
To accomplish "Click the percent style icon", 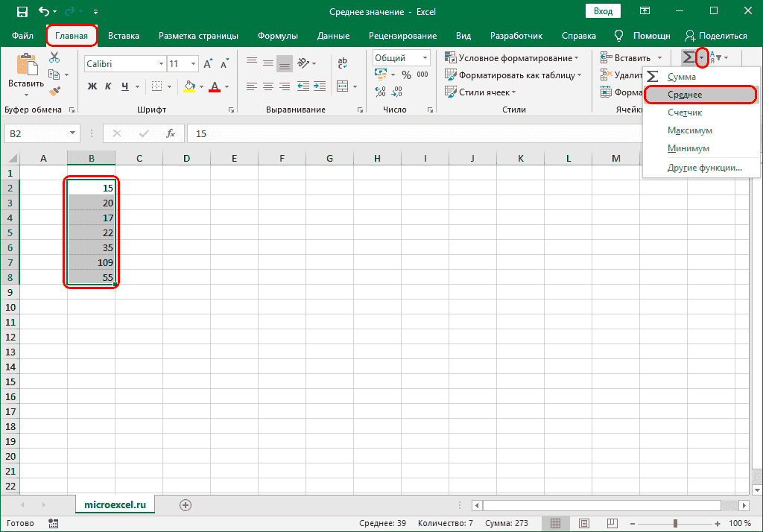I will pyautogui.click(x=406, y=75).
